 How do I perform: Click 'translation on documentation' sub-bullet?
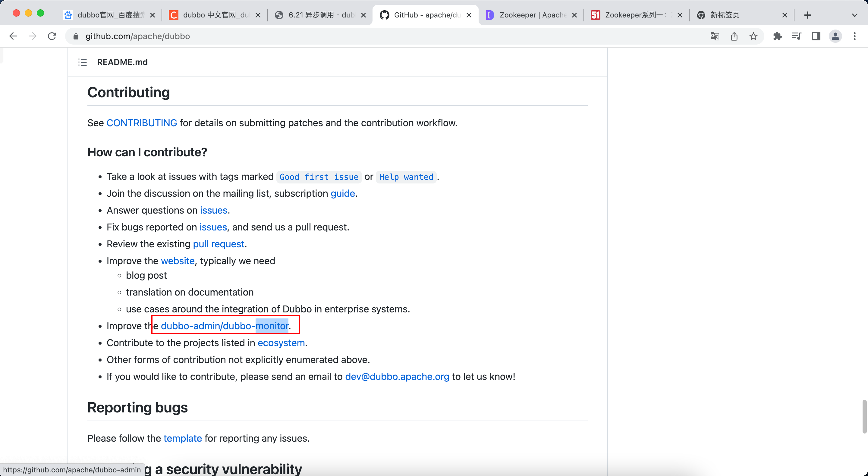pyautogui.click(x=190, y=292)
